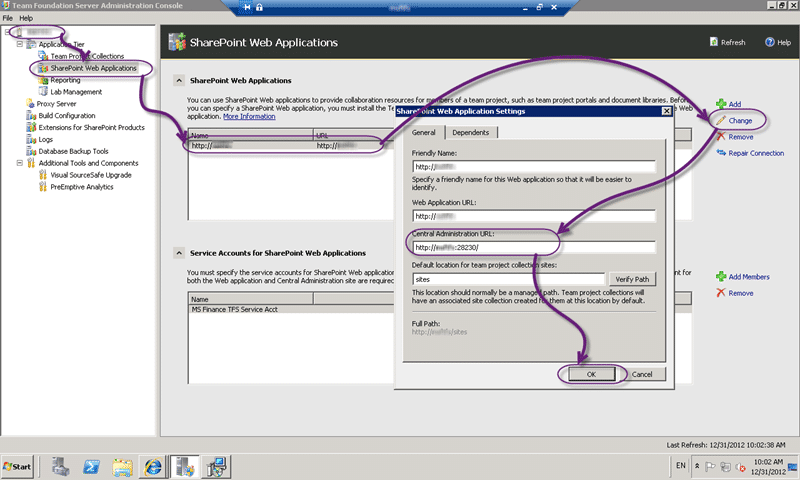Show hidden system tray icons arrow
The width and height of the screenshot is (800, 480).
tap(697, 466)
